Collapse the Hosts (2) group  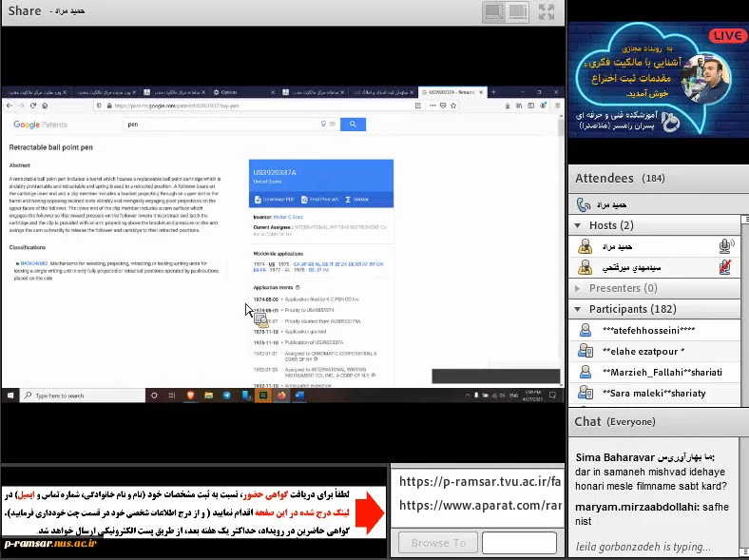[x=578, y=225]
